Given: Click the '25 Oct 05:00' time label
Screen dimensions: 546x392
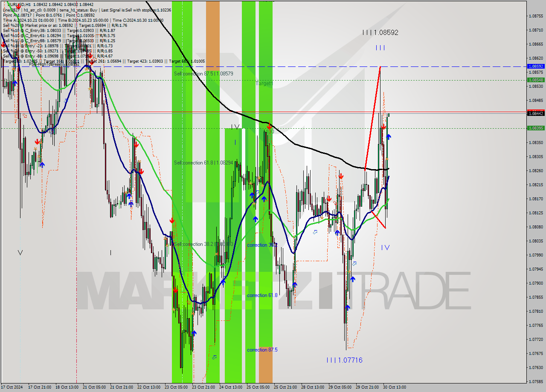Looking at the screenshot, I should (258, 387).
